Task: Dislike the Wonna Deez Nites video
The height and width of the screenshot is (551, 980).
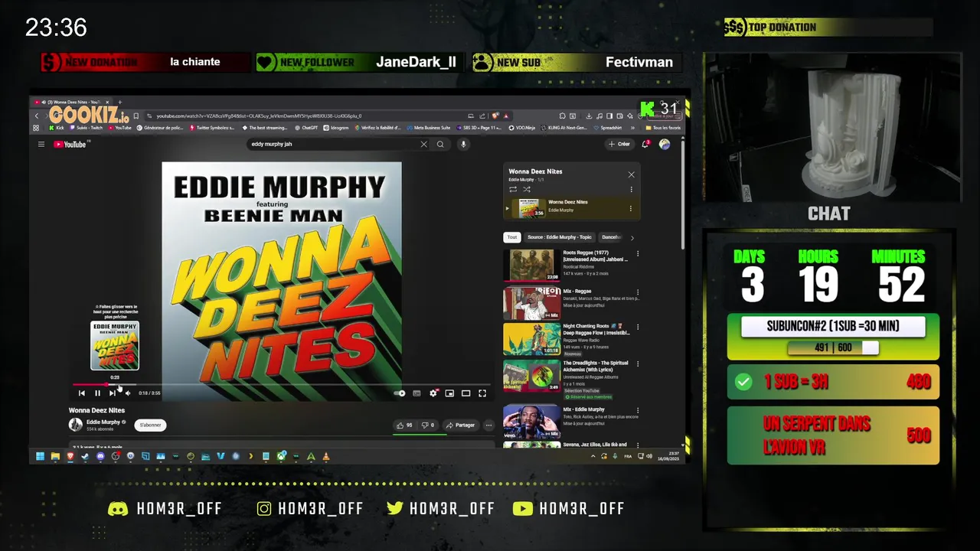Action: 428,425
